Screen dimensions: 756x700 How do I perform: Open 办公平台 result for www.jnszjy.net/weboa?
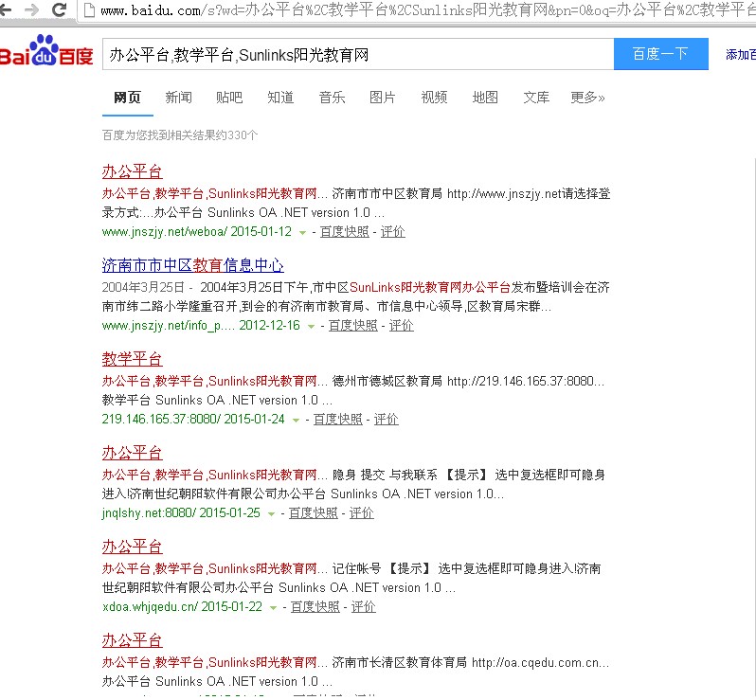tap(132, 171)
